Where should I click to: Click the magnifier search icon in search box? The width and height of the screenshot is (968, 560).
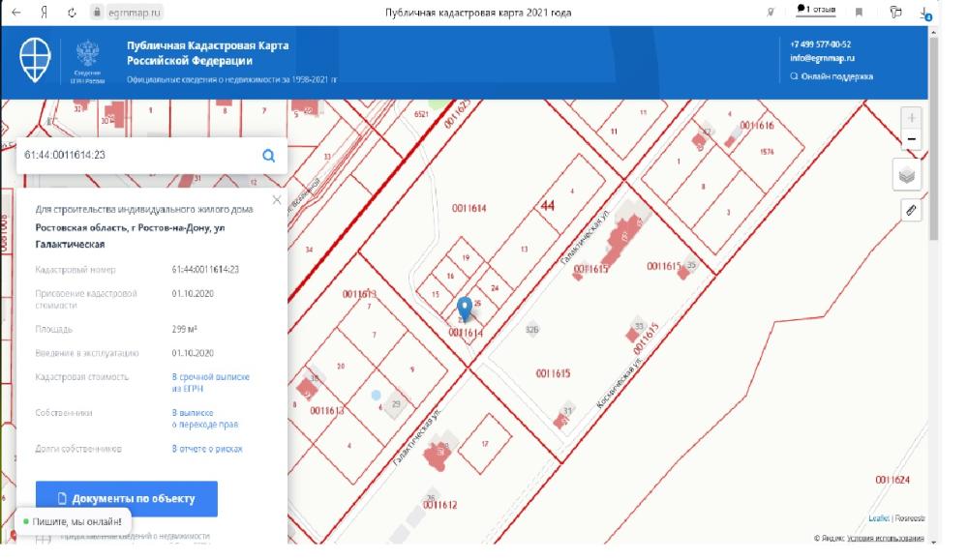point(268,156)
